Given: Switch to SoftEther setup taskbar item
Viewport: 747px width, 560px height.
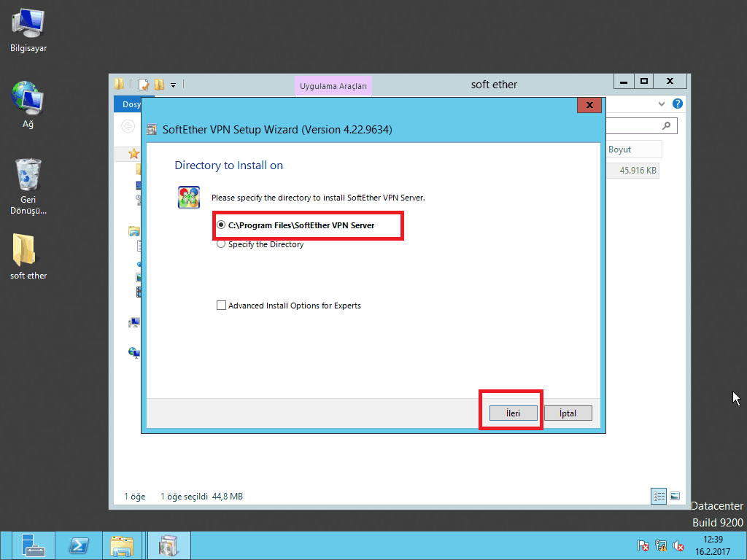Looking at the screenshot, I should (169, 545).
